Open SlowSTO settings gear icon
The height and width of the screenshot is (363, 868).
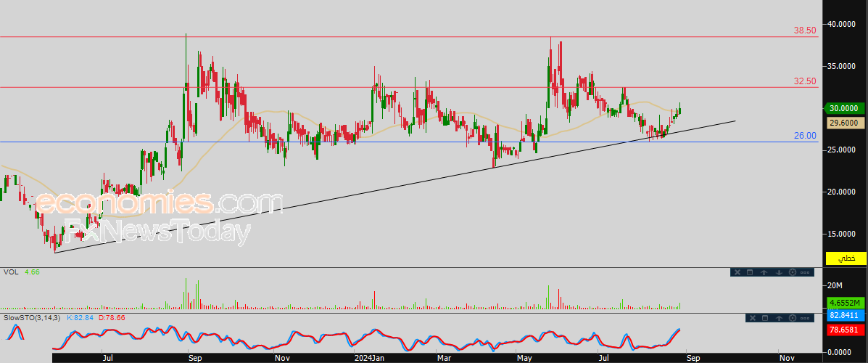point(792,318)
